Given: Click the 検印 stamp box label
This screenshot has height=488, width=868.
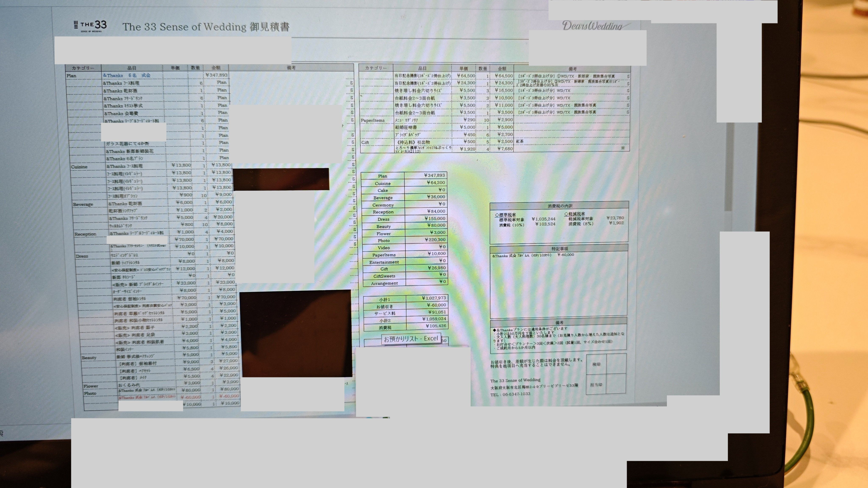Looking at the screenshot, I should [596, 364].
